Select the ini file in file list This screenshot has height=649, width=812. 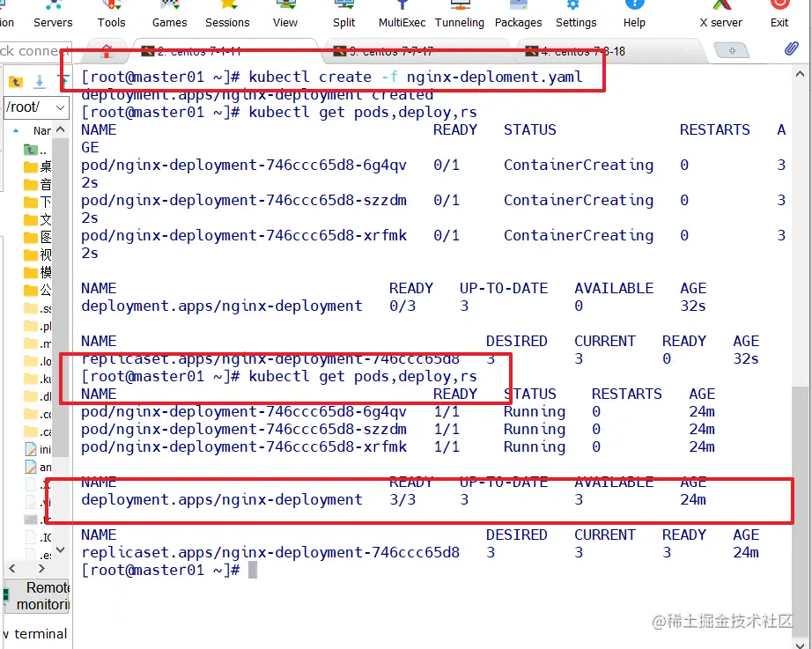pyautogui.click(x=38, y=450)
